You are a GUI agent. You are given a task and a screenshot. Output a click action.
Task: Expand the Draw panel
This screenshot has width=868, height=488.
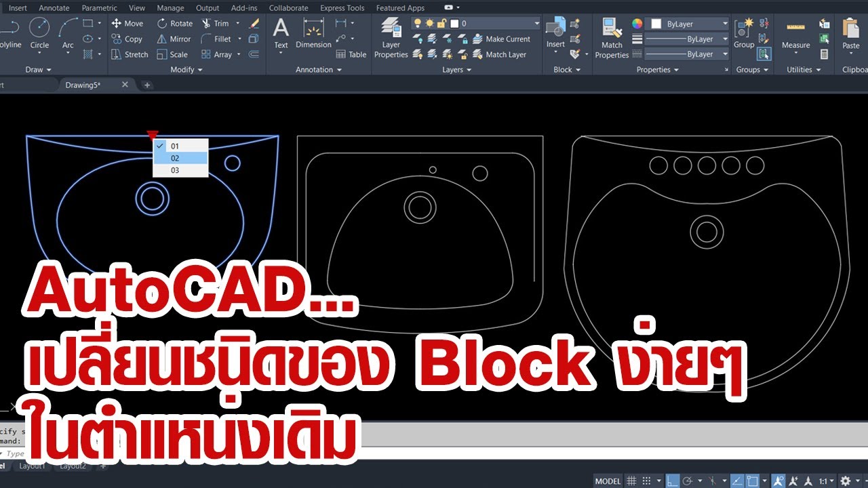pos(38,70)
